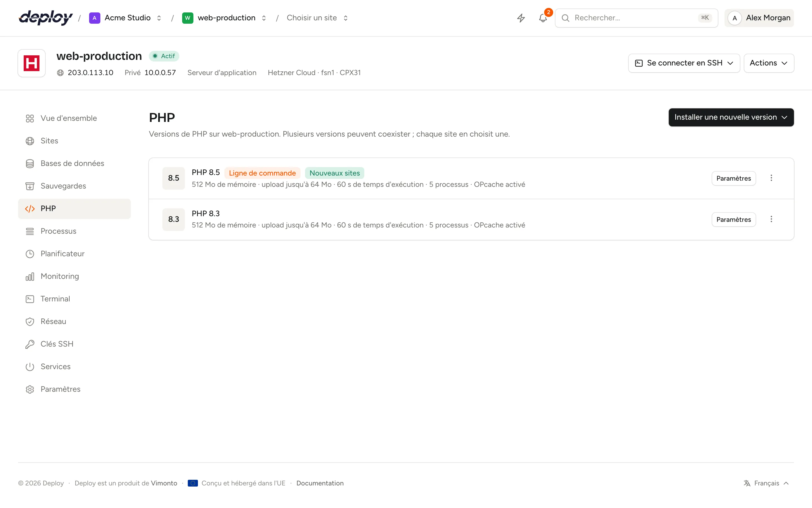Open the notifications bell

click(x=543, y=18)
